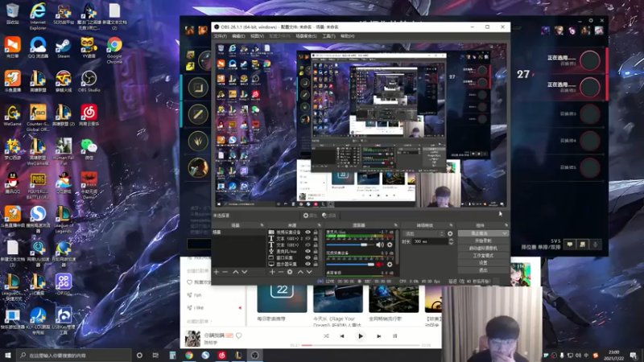Image resolution: width=644 pixels, height=362 pixels.
Task: Open Google Chrome desktop shortcut
Action: point(114,50)
